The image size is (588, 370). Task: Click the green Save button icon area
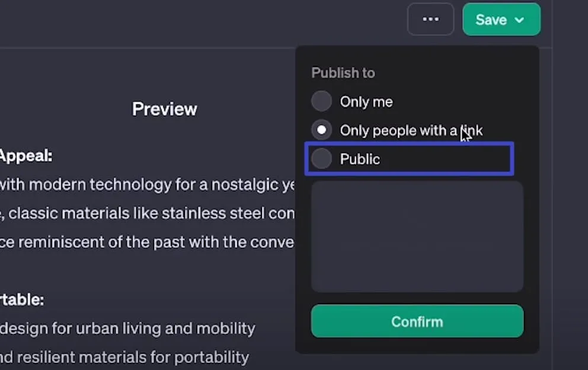point(492,20)
